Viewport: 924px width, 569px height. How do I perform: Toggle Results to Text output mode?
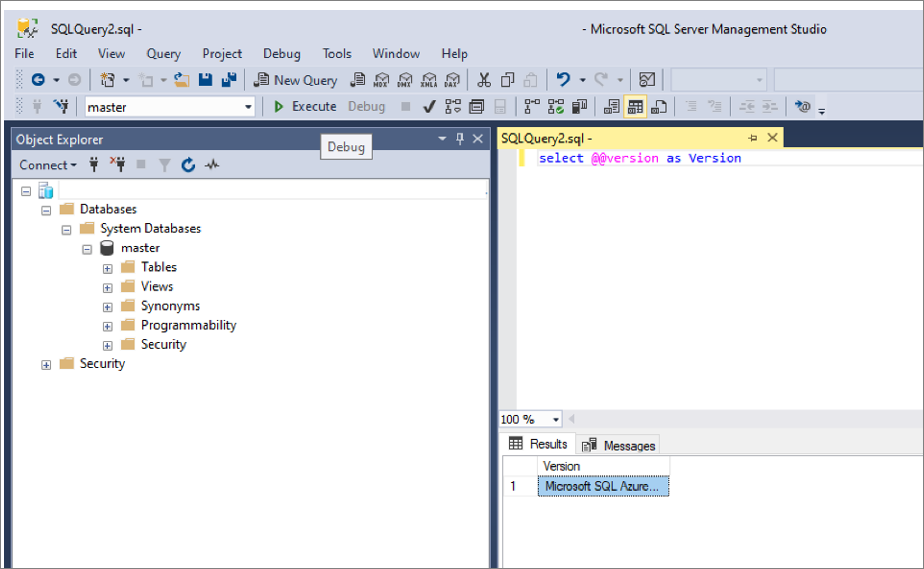tap(612, 106)
